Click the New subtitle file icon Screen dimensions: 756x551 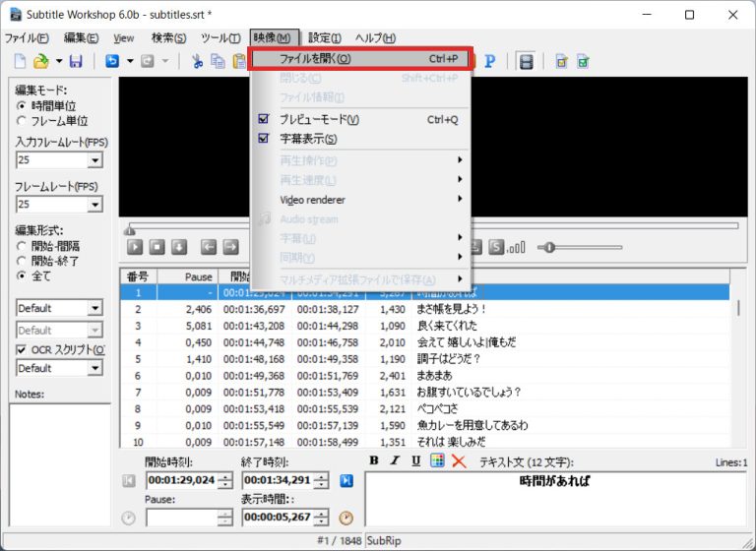pyautogui.click(x=20, y=61)
